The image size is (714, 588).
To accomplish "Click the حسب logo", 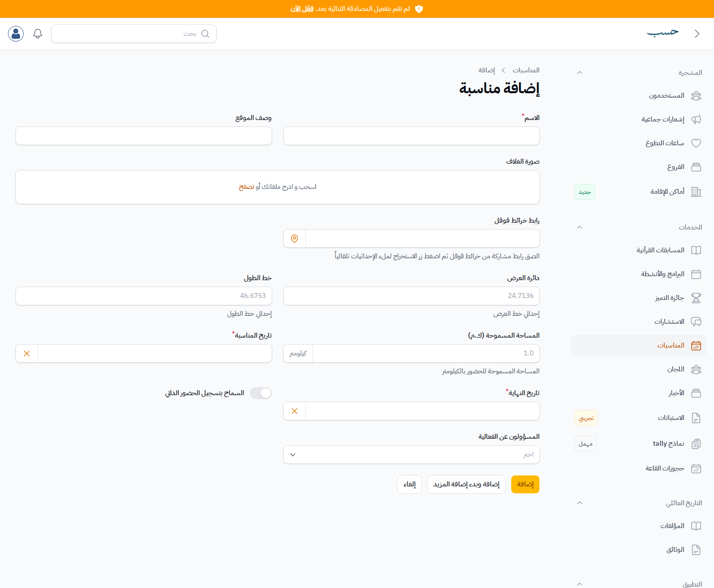I will tap(662, 33).
